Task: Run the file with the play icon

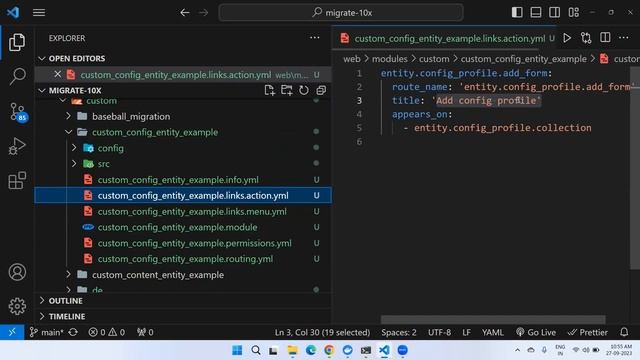Action: pos(567,38)
